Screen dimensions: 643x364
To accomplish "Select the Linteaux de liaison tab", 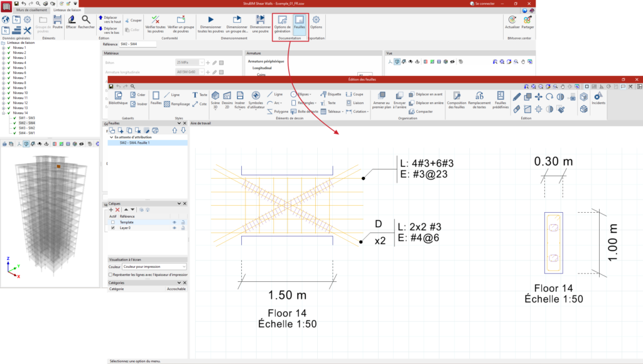I will pos(67,10).
